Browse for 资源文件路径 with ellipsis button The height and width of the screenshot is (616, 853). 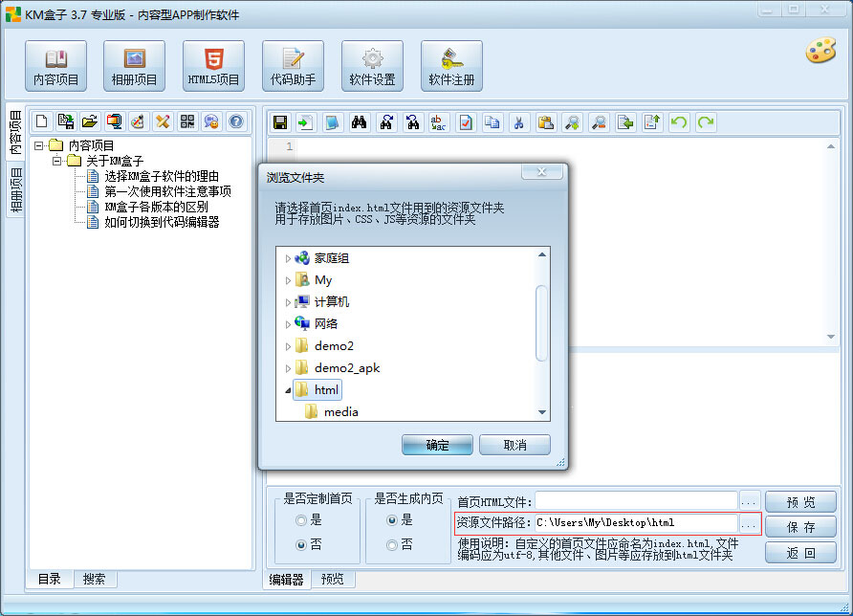tap(749, 523)
